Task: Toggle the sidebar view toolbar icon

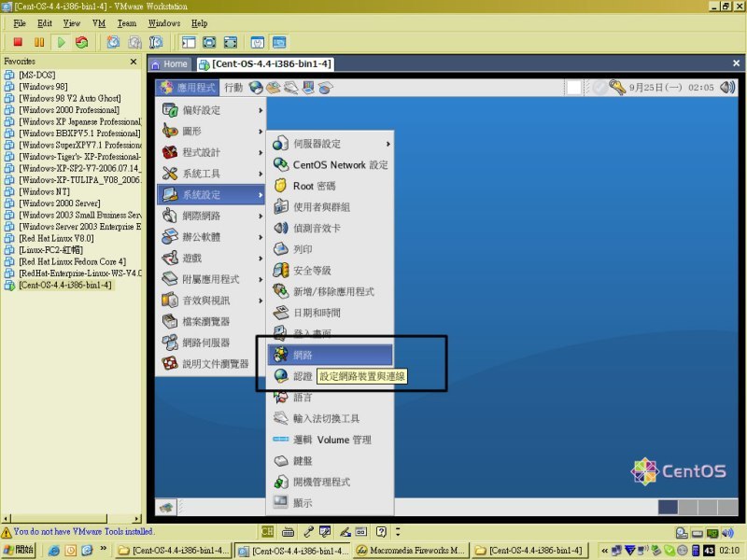Action: pyautogui.click(x=189, y=42)
